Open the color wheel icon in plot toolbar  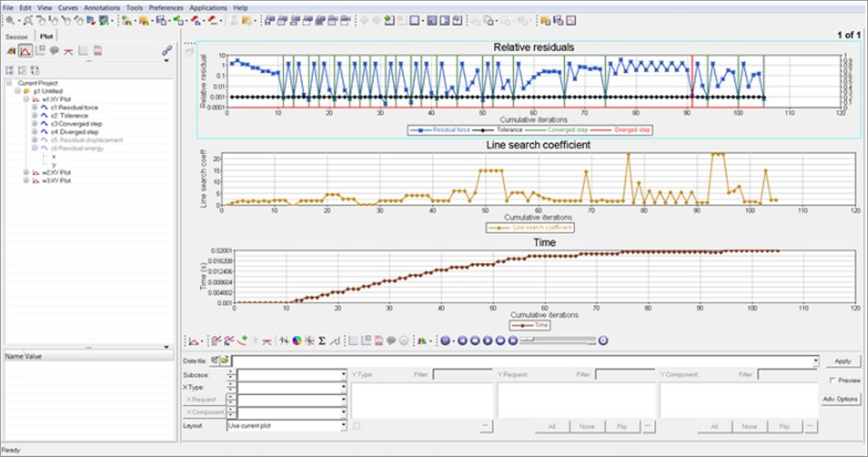click(x=296, y=341)
